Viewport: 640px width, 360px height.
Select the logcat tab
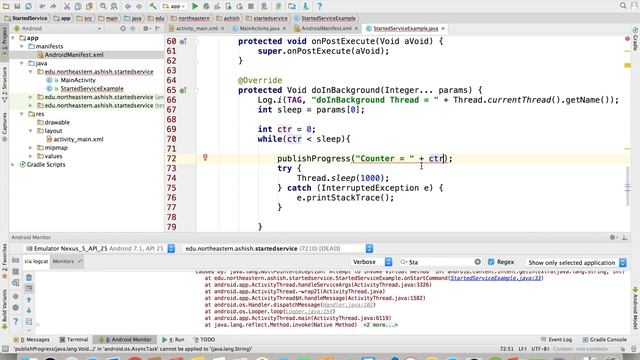pos(36,261)
